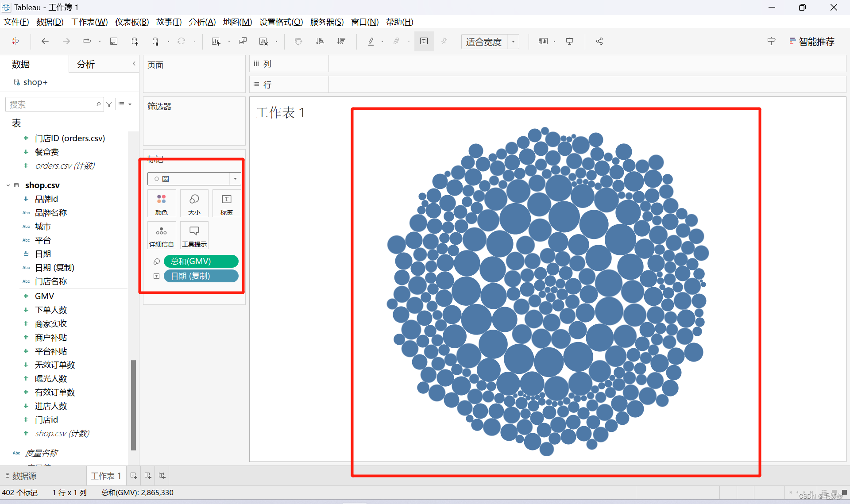Click the fix axes pin icon

(444, 41)
